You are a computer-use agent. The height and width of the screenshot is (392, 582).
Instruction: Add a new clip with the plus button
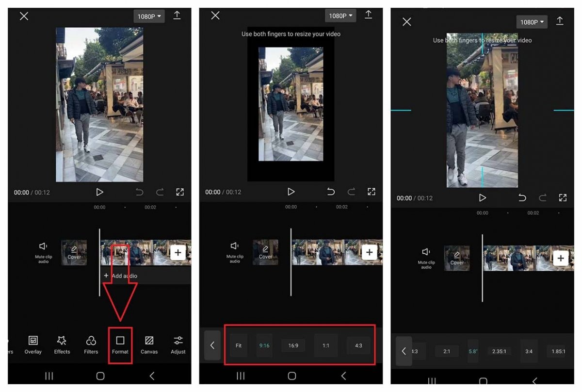tap(178, 252)
